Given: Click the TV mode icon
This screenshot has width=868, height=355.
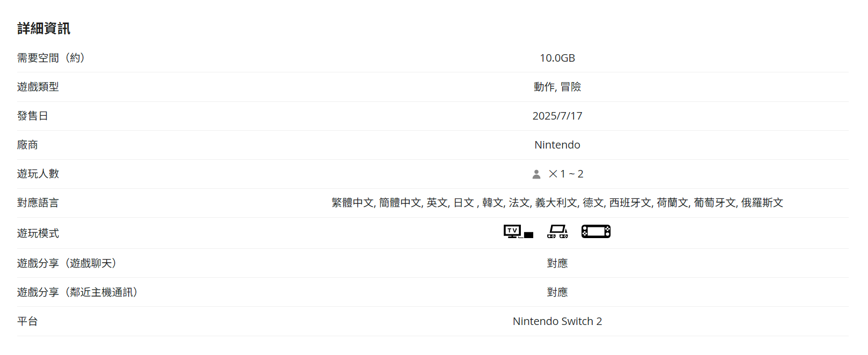Looking at the screenshot, I should [x=518, y=232].
